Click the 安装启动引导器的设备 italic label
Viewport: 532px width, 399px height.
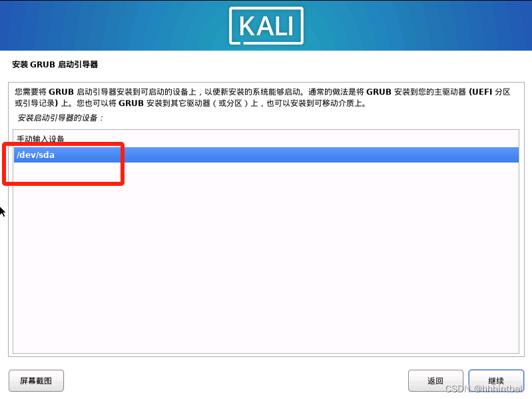[60, 118]
